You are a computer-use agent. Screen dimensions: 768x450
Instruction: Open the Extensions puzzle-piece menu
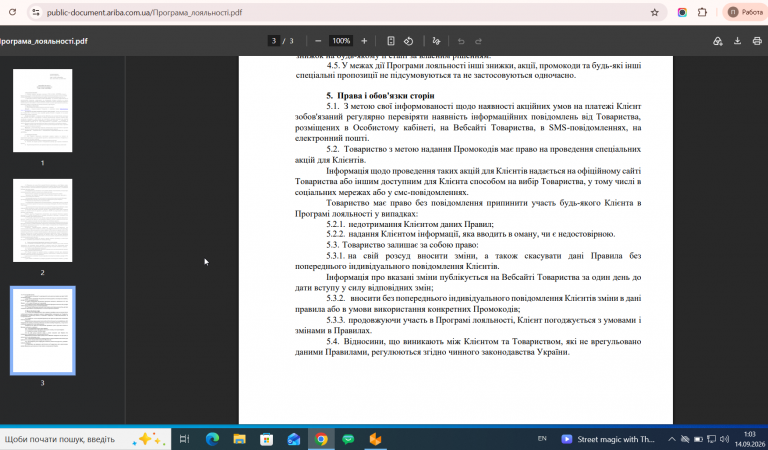702,13
